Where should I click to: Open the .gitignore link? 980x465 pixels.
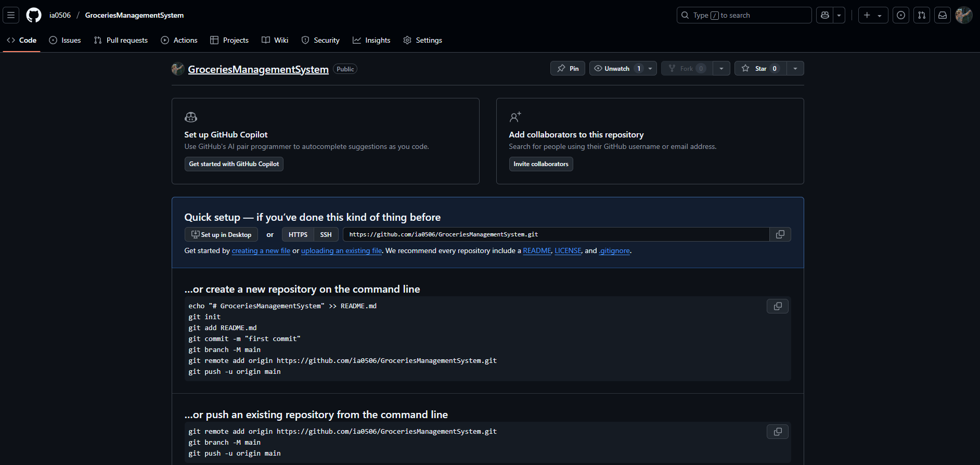click(x=614, y=250)
